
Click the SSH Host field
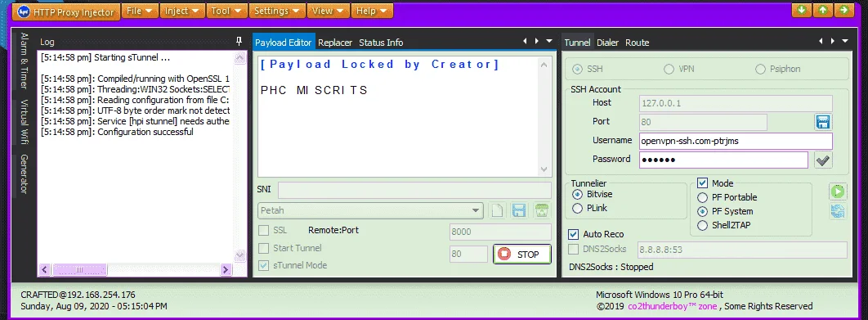point(736,103)
